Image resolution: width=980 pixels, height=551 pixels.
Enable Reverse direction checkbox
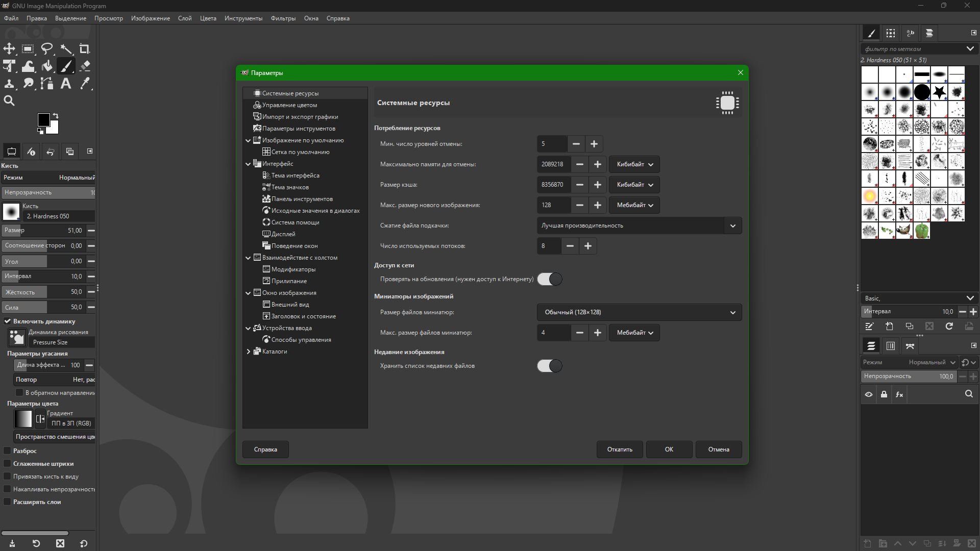tap(19, 393)
